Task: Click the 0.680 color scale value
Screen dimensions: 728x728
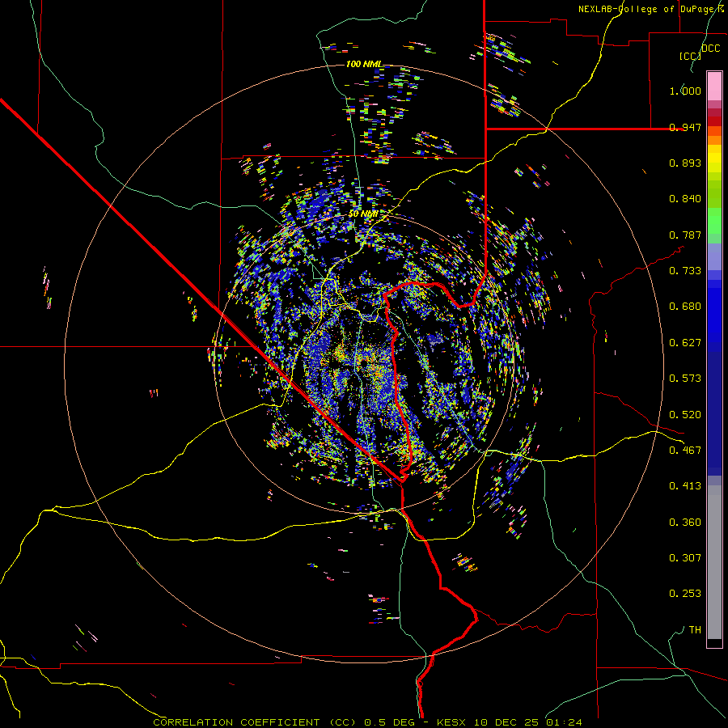Action: pyautogui.click(x=685, y=307)
